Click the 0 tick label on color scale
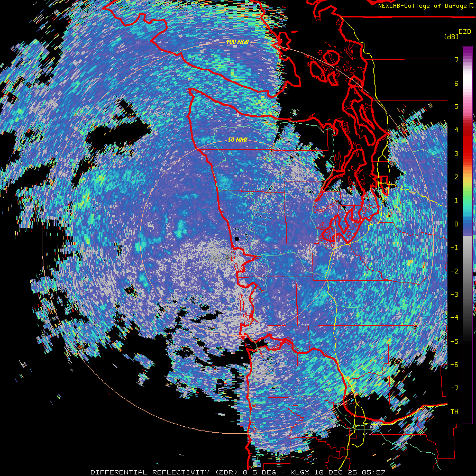Image resolution: width=476 pixels, height=476 pixels. click(456, 224)
